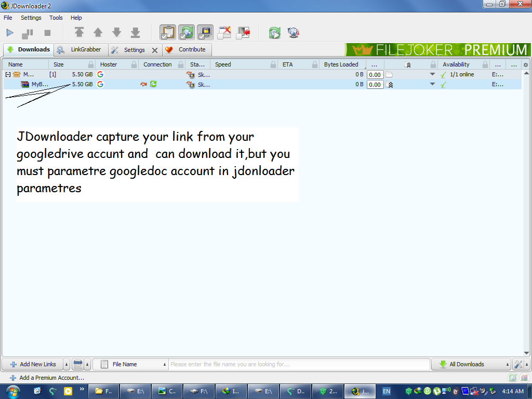
Task: Move selected download up one position
Action: [x=98, y=33]
